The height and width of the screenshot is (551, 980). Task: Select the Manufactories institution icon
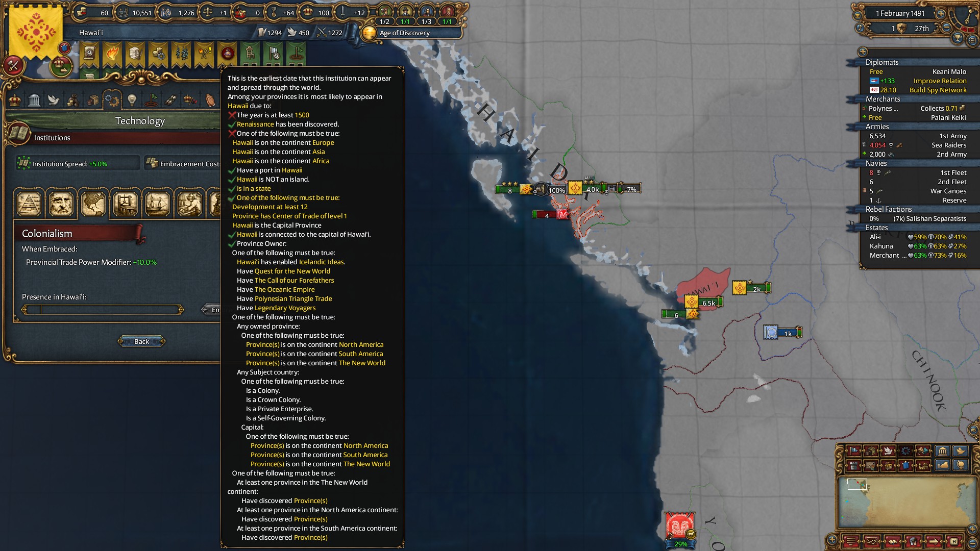(x=189, y=204)
